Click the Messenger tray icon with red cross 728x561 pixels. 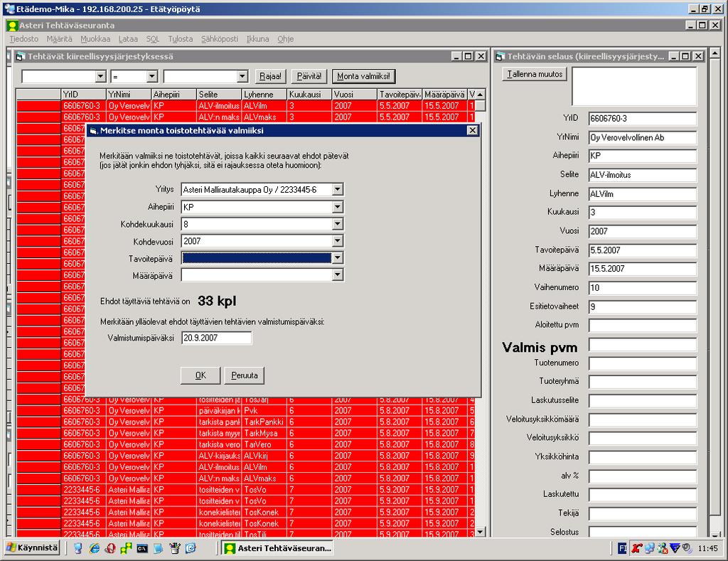(663, 548)
